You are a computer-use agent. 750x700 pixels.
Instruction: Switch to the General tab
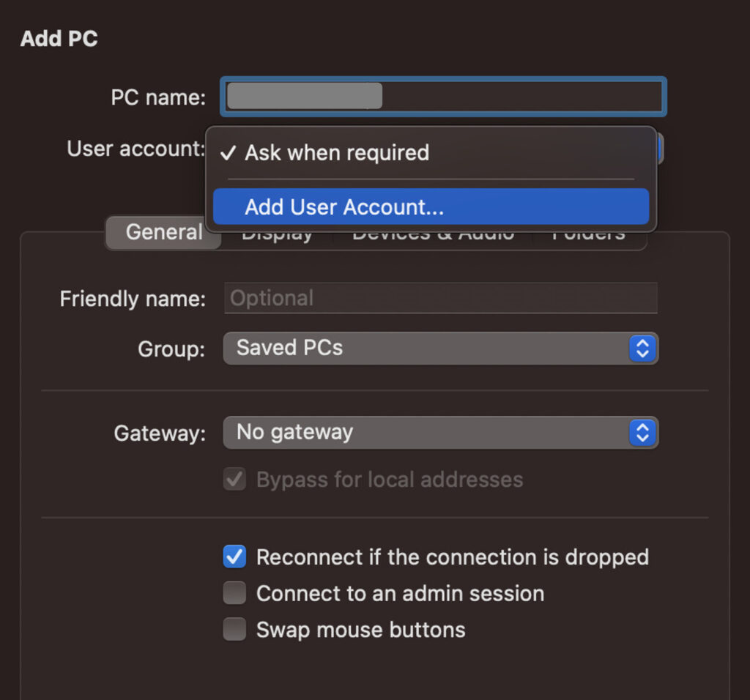[163, 232]
